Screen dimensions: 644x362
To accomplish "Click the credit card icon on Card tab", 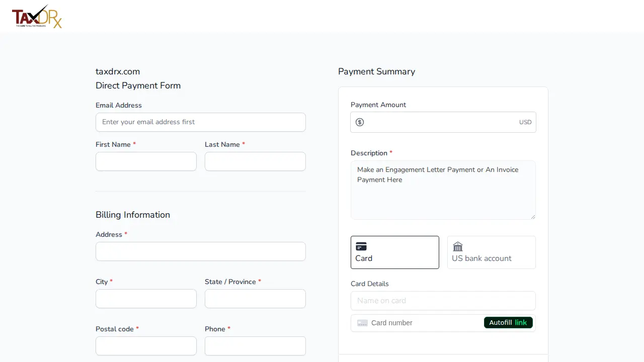I will point(361,246).
